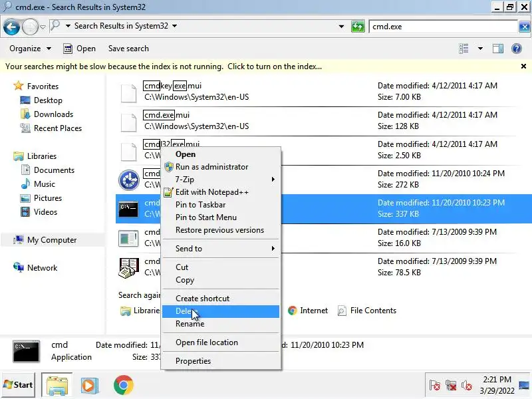Viewport: 532px width, 399px height.
Task: Choose Open file location
Action: [x=221, y=342]
